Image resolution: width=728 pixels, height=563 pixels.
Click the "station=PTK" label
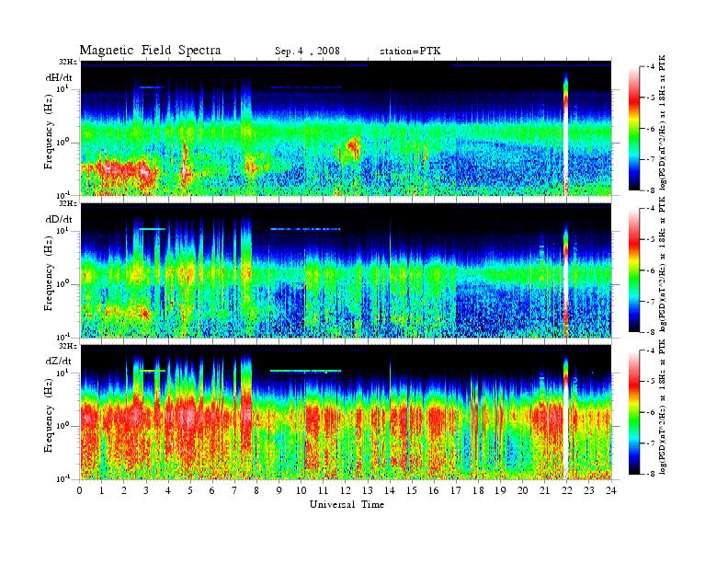tap(410, 52)
